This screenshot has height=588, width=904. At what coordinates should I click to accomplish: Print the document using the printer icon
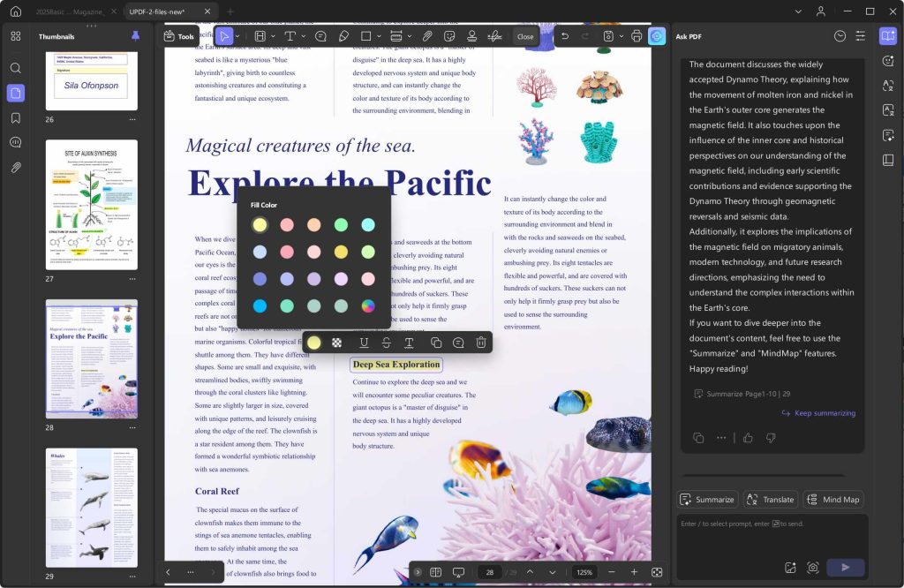[637, 36]
